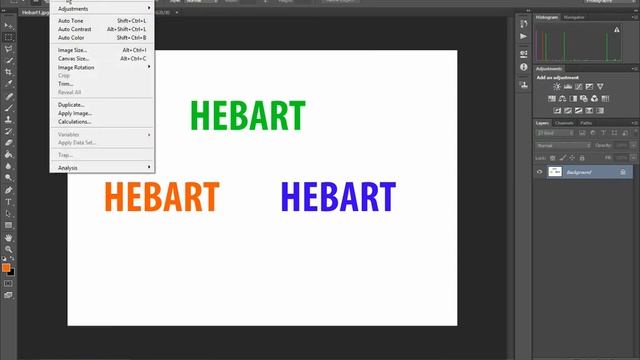640x360 pixels.
Task: Select the History Brush tool
Action: 8,131
